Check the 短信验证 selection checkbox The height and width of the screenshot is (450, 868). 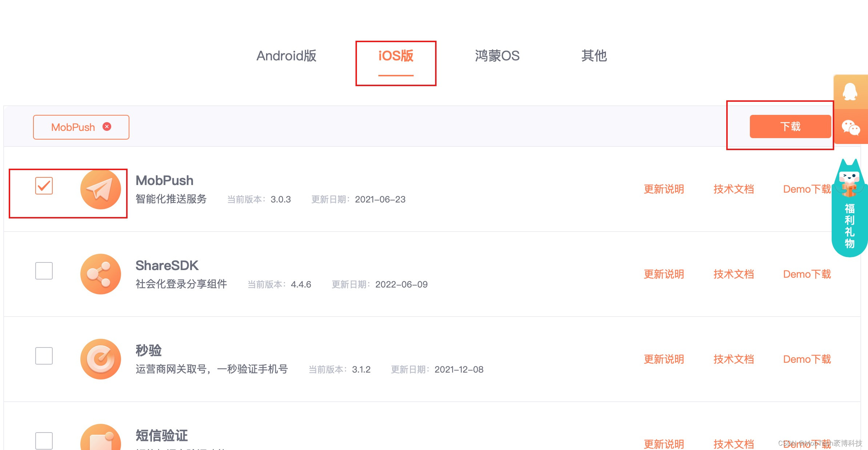coord(44,440)
